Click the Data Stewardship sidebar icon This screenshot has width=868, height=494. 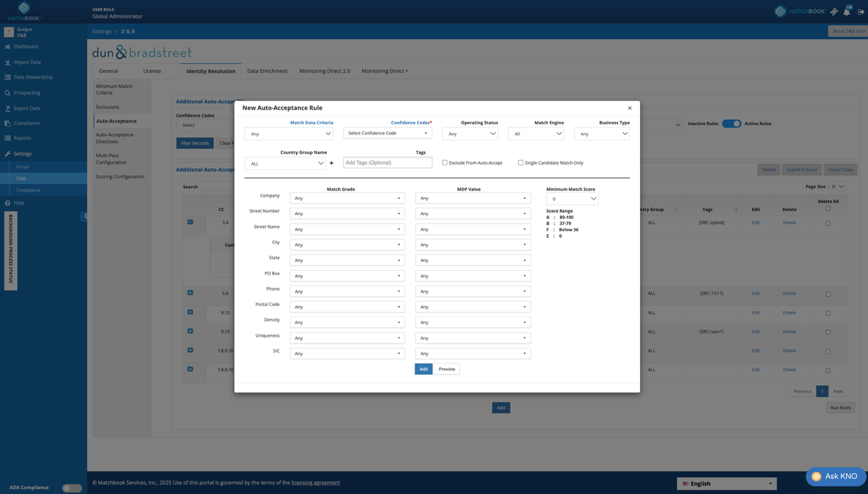point(8,77)
